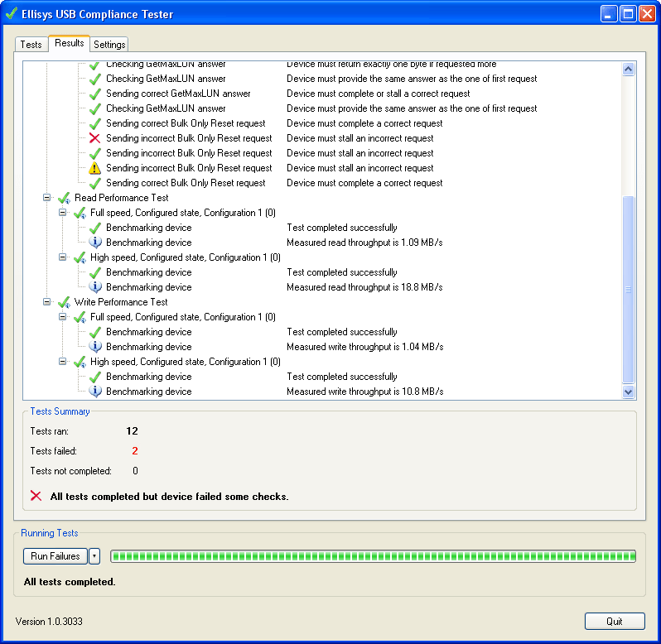Click the Write Performance Test checkmark icon
The width and height of the screenshot is (661, 644).
(64, 302)
